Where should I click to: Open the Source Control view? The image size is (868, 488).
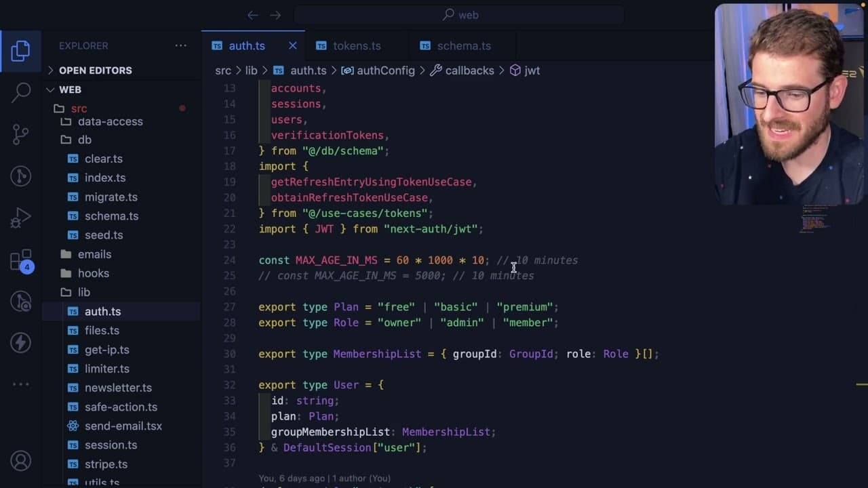pyautogui.click(x=20, y=134)
